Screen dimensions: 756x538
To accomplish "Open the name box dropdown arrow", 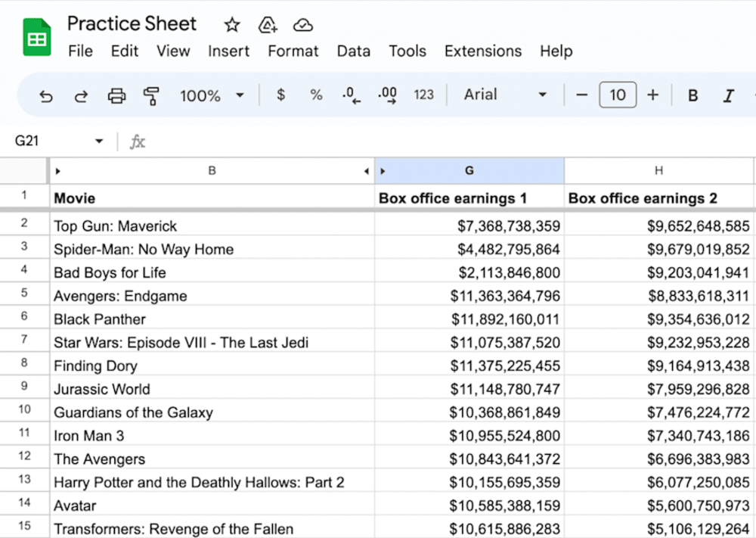I will coord(99,141).
